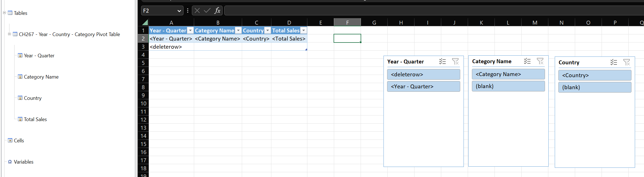Select (blank) in Category Name slicer
This screenshot has width=644, height=177.
click(508, 86)
